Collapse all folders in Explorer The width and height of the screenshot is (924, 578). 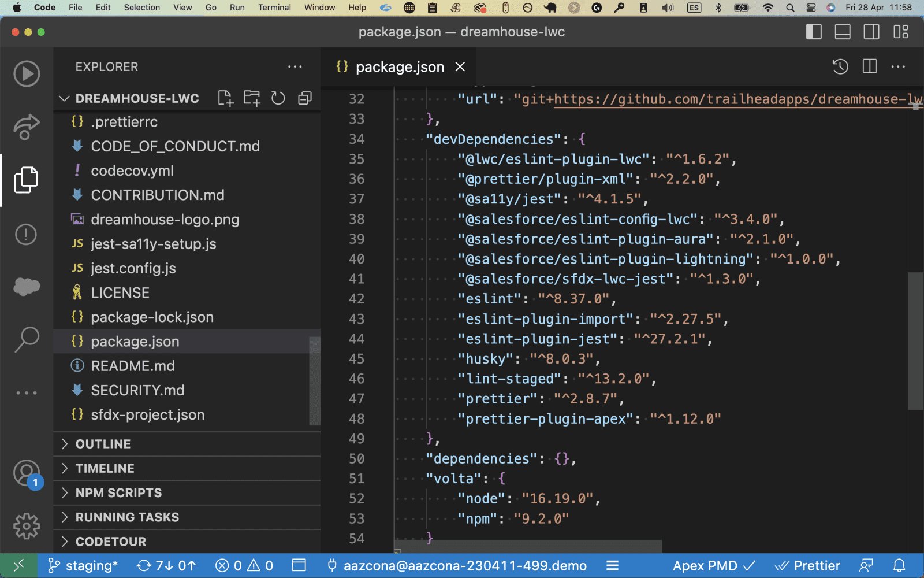(x=305, y=98)
